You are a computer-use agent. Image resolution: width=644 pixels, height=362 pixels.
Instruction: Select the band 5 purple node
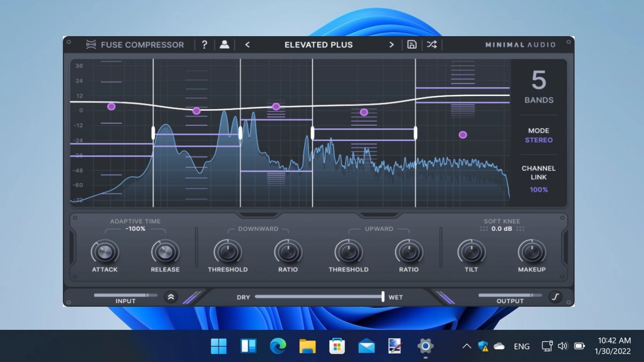(x=463, y=135)
